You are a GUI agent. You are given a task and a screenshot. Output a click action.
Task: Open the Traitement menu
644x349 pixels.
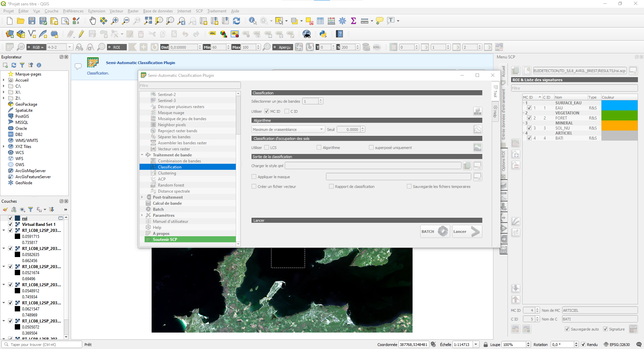(216, 11)
